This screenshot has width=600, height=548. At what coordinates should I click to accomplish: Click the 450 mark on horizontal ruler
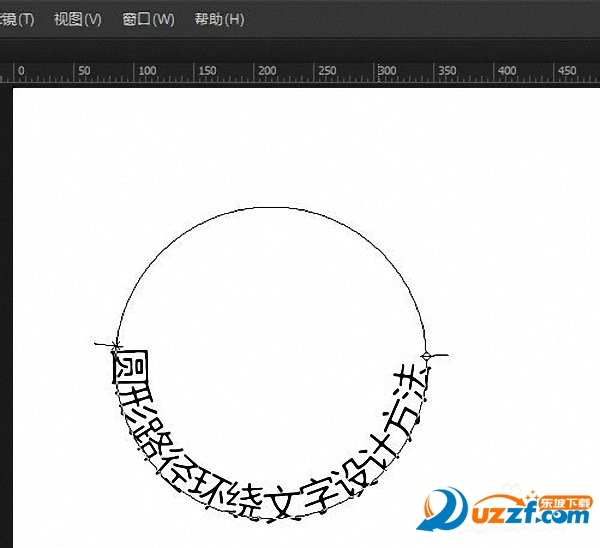click(565, 72)
